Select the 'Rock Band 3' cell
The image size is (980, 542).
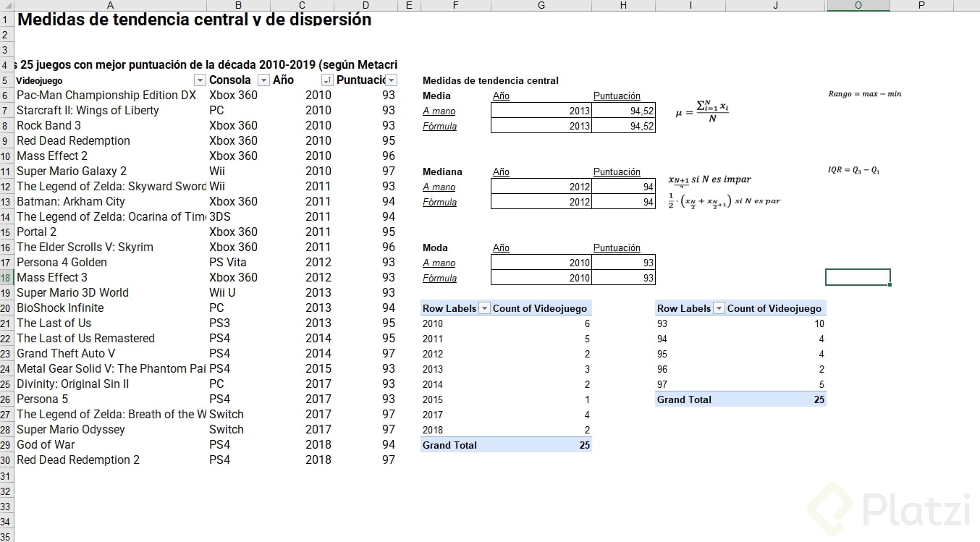pos(109,125)
